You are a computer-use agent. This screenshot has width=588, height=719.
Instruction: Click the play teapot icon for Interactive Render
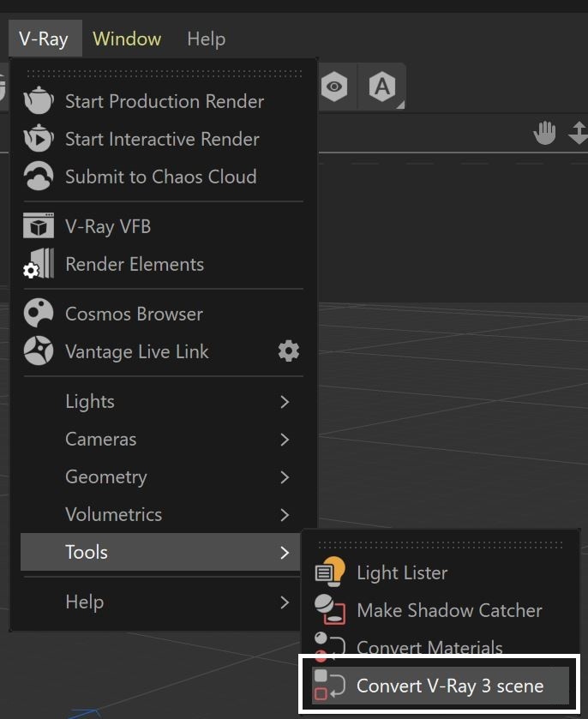39,138
